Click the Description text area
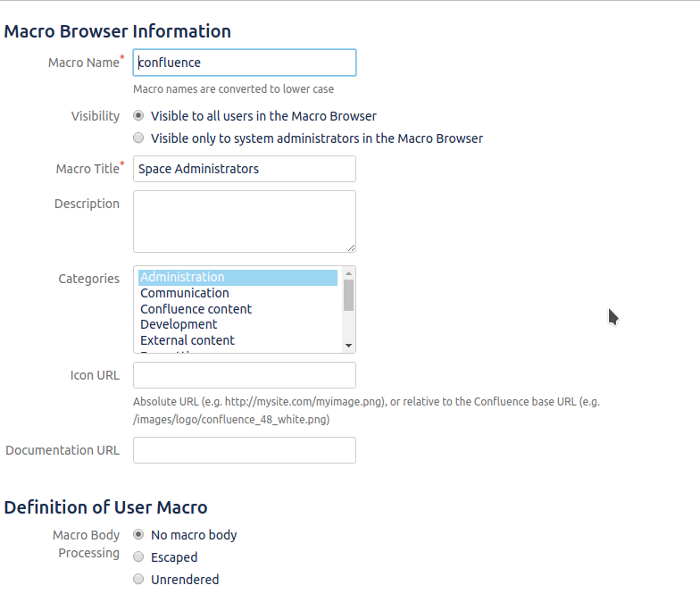The image size is (700, 594). tap(245, 222)
